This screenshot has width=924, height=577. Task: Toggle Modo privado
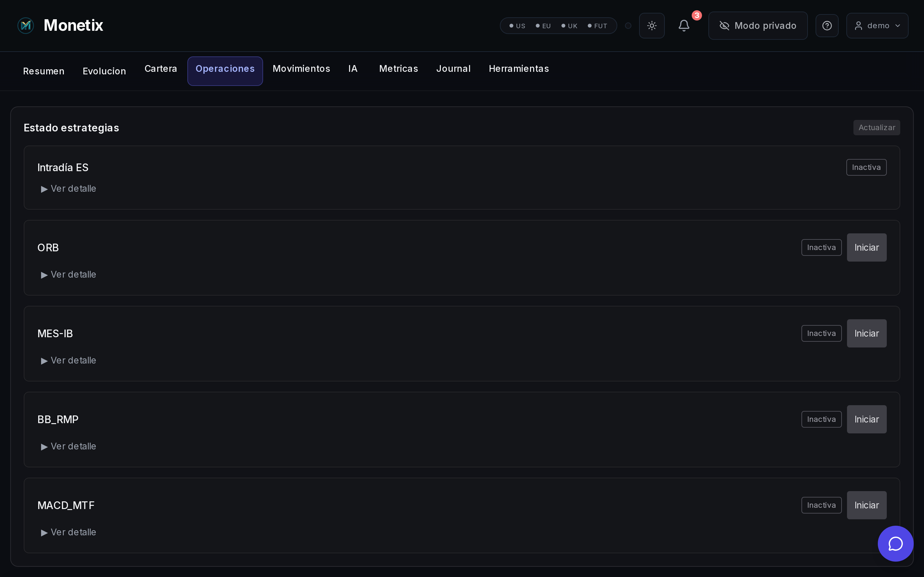pos(757,26)
